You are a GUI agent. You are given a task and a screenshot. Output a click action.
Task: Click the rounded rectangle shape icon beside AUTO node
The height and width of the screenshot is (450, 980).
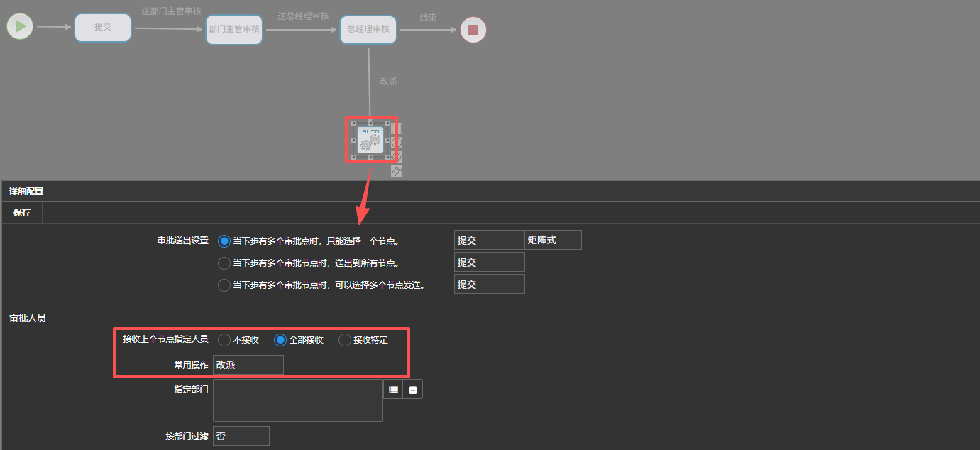[x=397, y=128]
